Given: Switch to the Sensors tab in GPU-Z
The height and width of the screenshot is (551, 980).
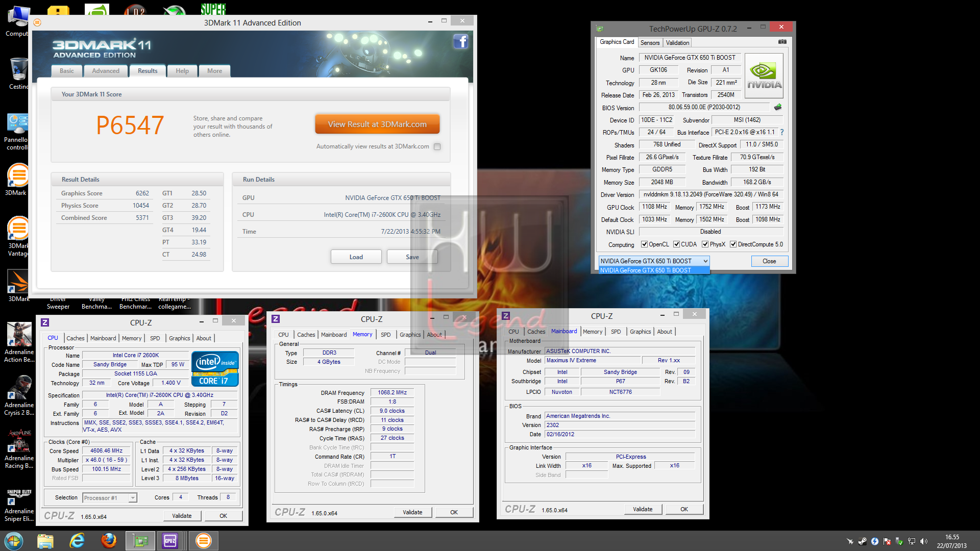Looking at the screenshot, I should pyautogui.click(x=650, y=43).
